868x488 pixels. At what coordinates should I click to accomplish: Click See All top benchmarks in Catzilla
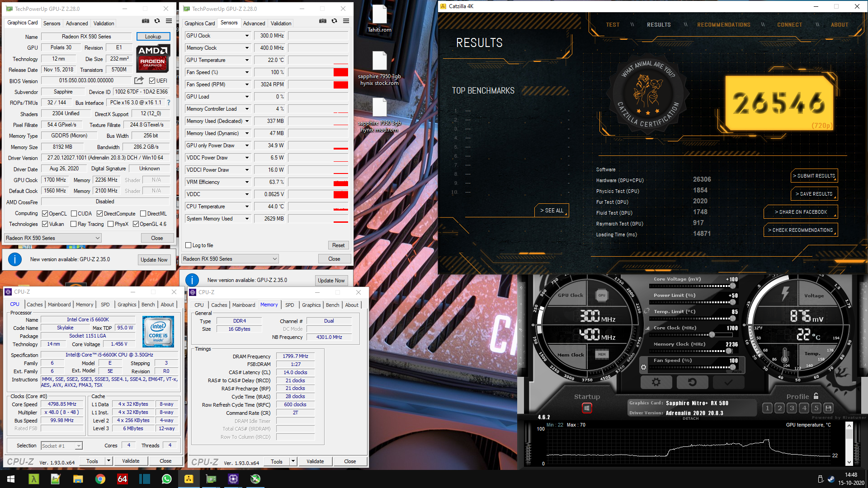click(552, 211)
